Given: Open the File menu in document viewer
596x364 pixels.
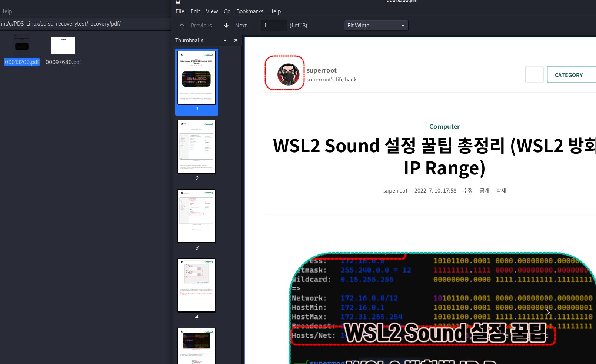Looking at the screenshot, I should click(x=180, y=11).
